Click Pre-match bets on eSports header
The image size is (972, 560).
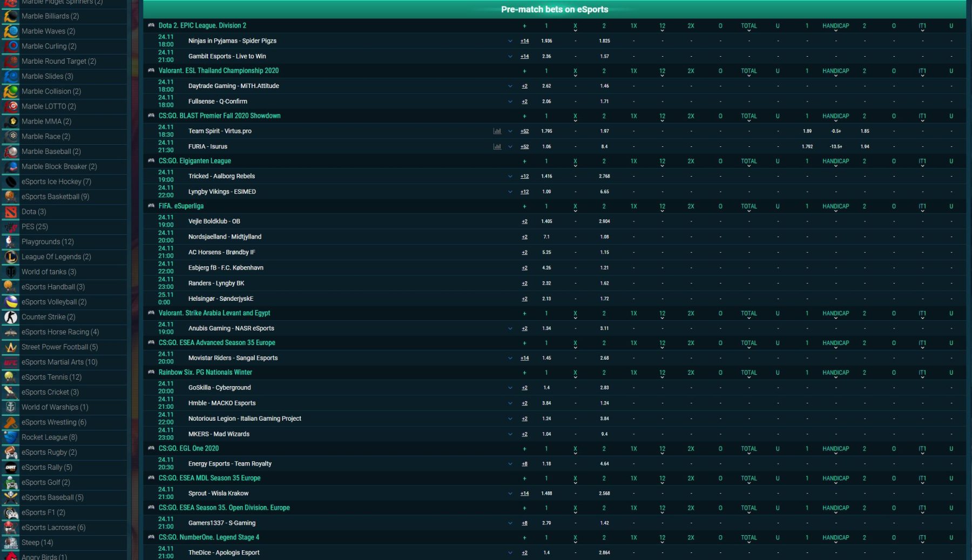(x=555, y=9)
